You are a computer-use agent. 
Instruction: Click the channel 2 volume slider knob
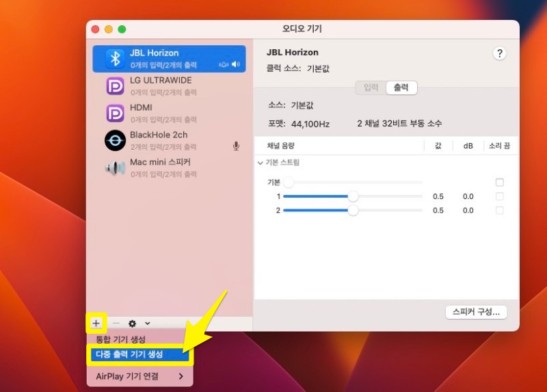click(353, 210)
